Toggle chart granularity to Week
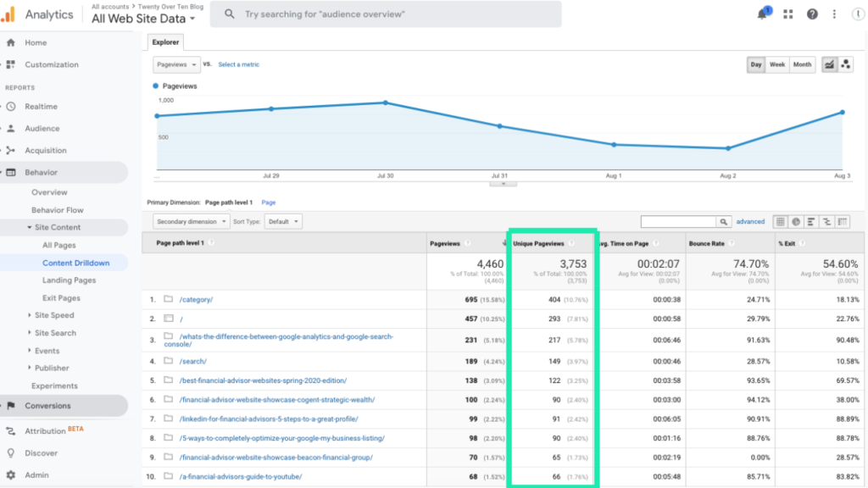868x488 pixels. (x=777, y=64)
